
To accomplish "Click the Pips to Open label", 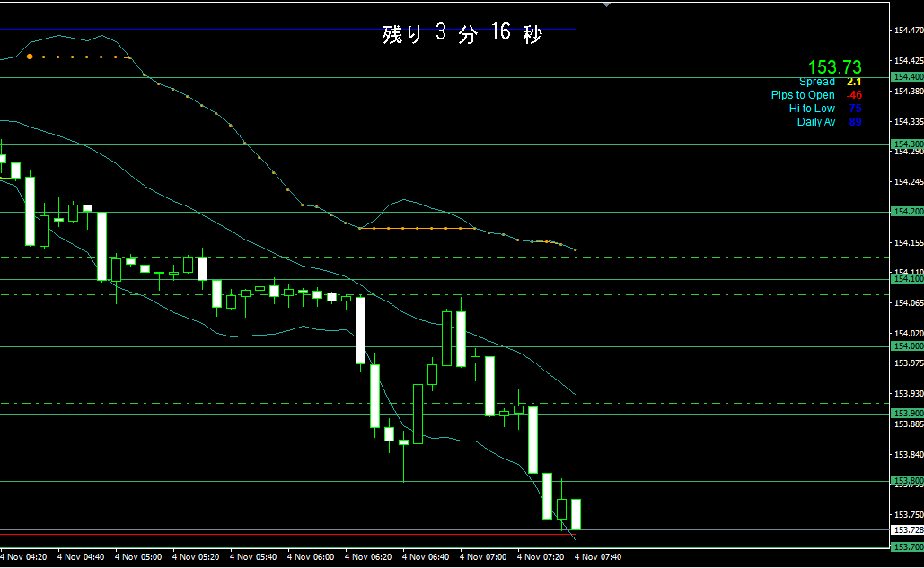I will (803, 95).
